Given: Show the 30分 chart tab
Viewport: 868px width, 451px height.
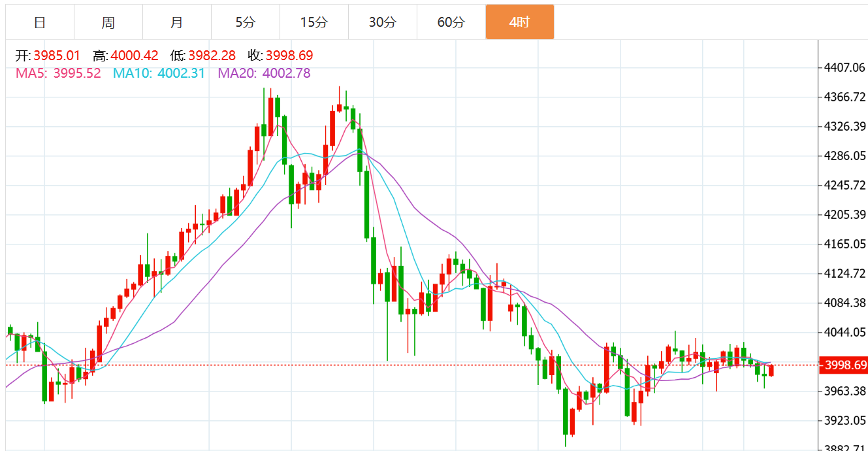Looking at the screenshot, I should point(383,22).
